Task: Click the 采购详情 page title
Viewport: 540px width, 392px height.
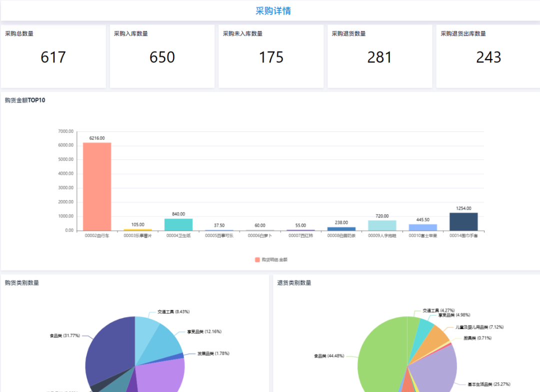Action: tap(274, 10)
